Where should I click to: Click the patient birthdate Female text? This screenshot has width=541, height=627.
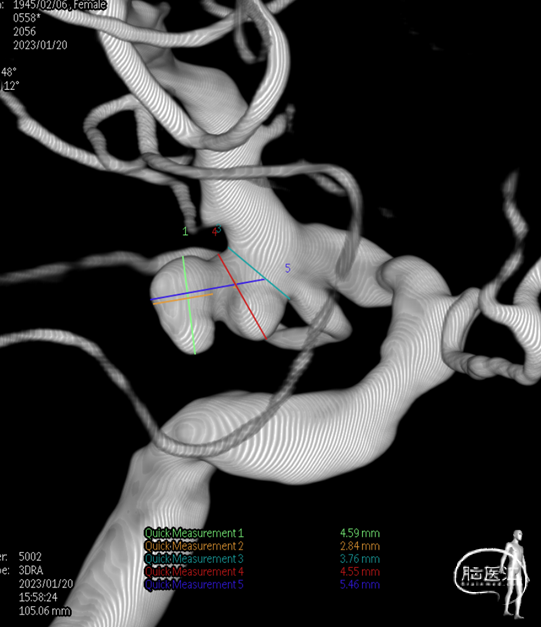pyautogui.click(x=60, y=5)
